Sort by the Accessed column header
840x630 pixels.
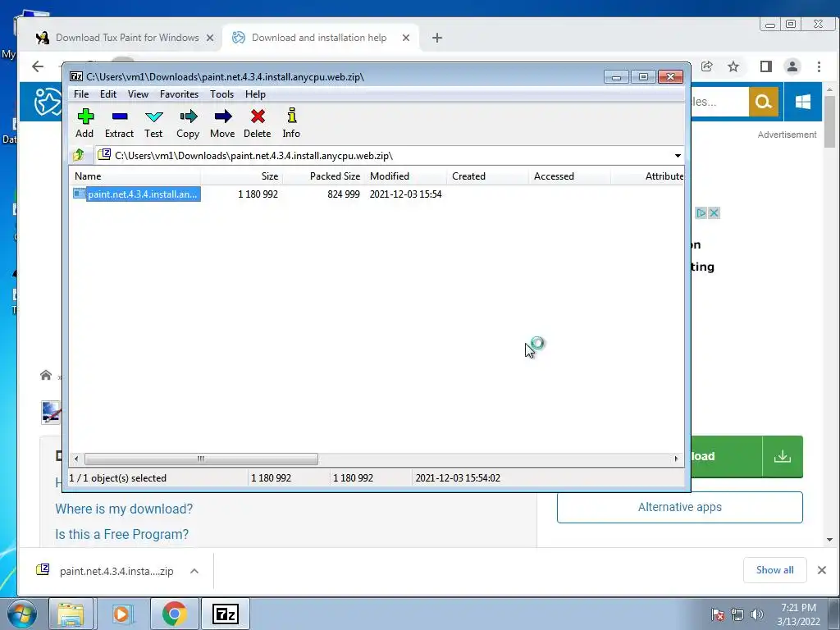point(569,176)
